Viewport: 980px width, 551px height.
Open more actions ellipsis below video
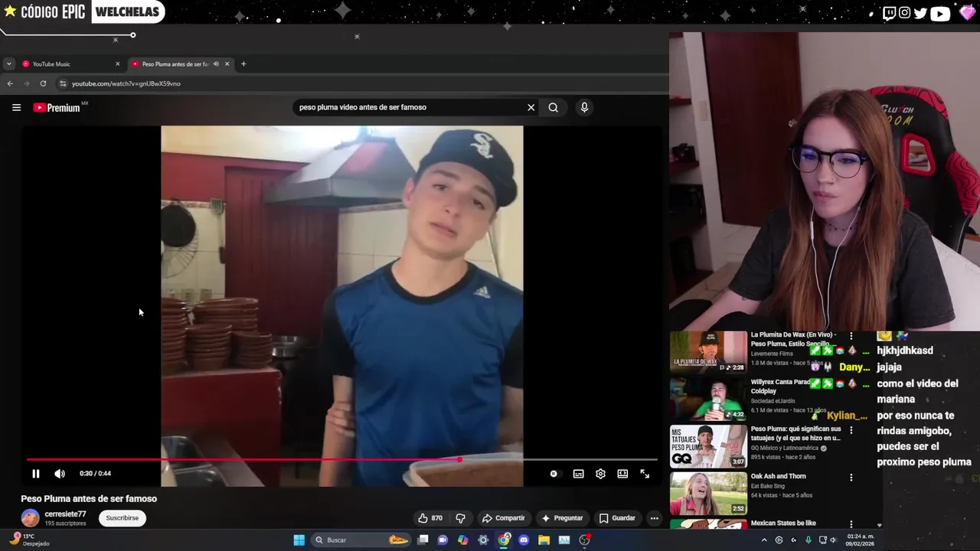(x=654, y=518)
